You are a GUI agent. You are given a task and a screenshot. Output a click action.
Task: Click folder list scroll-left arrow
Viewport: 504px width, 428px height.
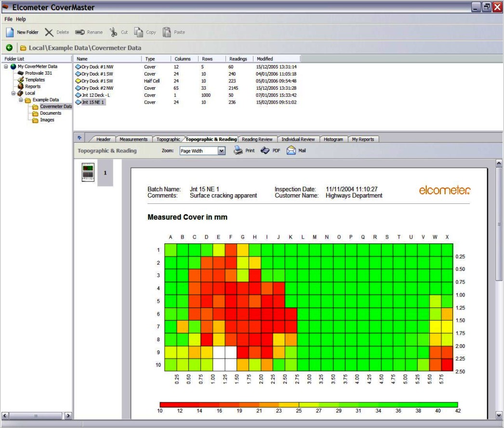click(x=5, y=416)
